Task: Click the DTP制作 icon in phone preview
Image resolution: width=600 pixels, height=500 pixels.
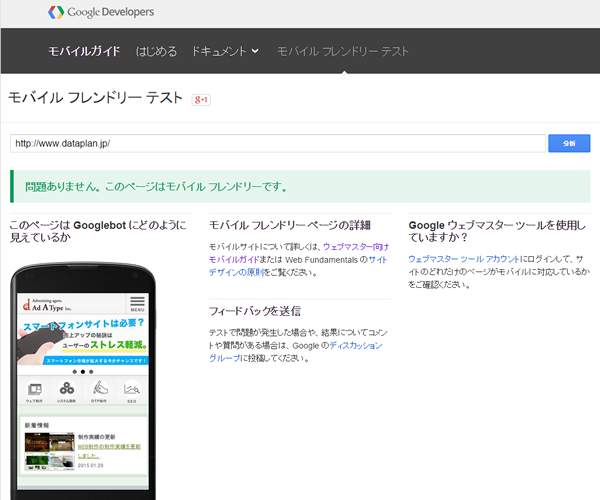Action: click(x=99, y=391)
